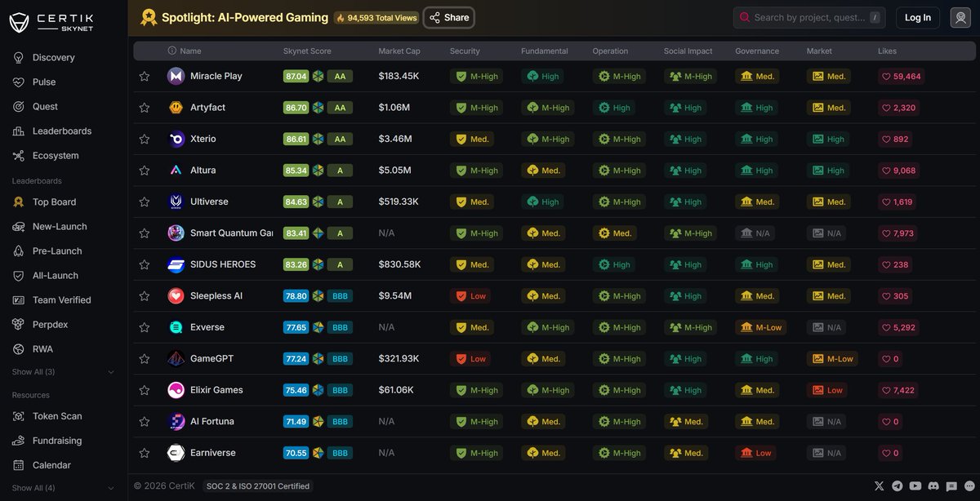Open Smart Quantum Games project link

click(x=231, y=233)
